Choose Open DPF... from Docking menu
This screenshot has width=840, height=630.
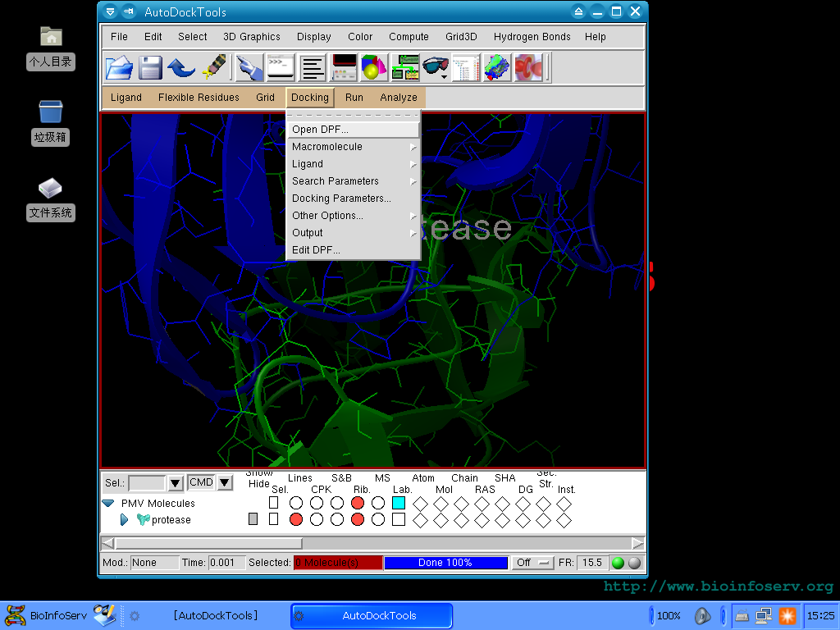[354, 130]
